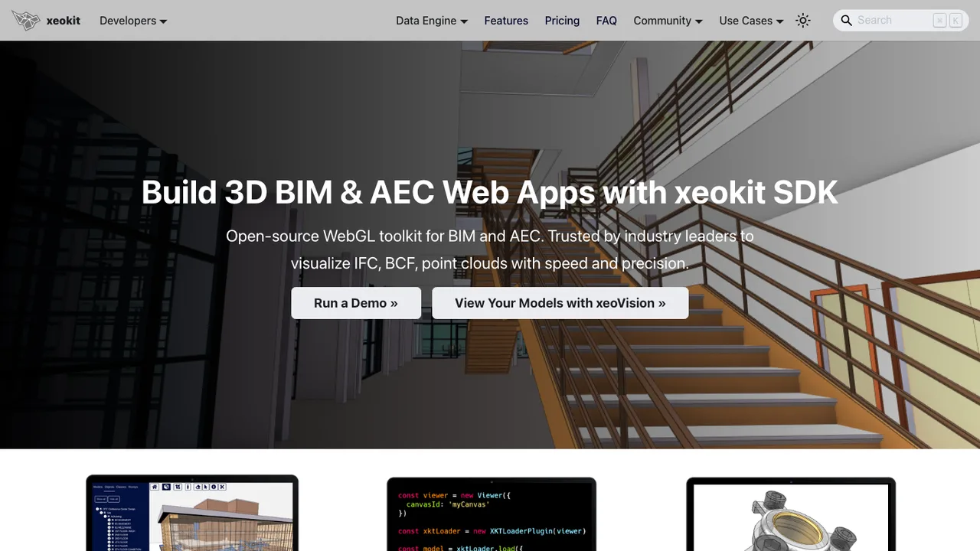Screen dimensions: 980x551
Task: Click the 'Build 3D BIM & AEC Web Apps' headline
Action: coord(490,191)
